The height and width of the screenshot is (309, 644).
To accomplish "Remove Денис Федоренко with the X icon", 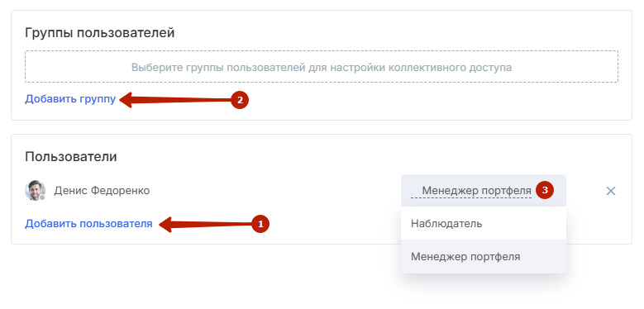I will (x=611, y=191).
